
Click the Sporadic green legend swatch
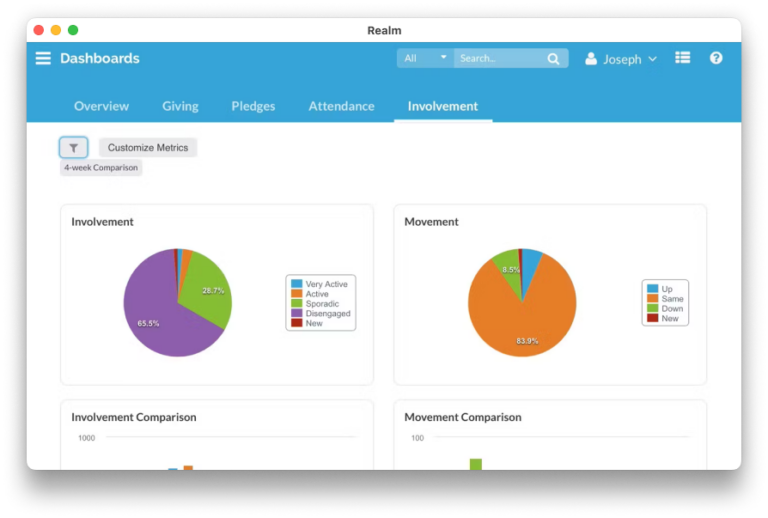point(296,303)
